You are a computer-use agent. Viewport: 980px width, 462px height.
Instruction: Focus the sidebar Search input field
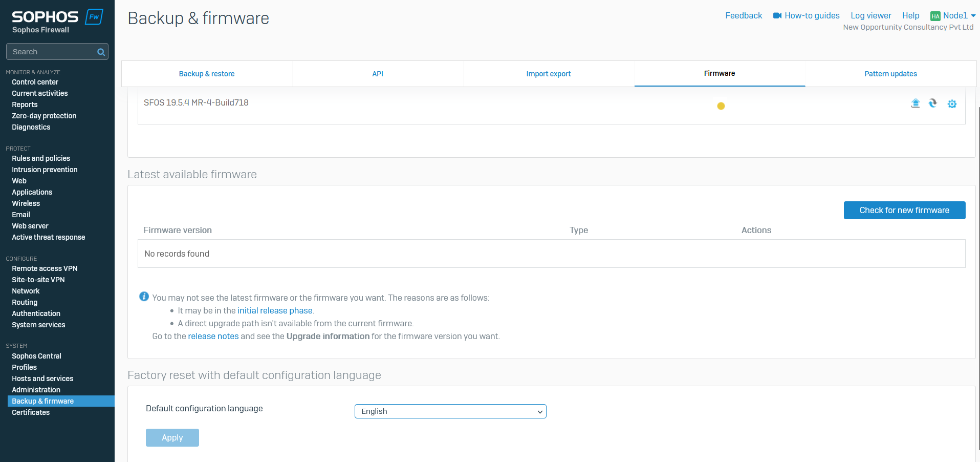coord(51,52)
